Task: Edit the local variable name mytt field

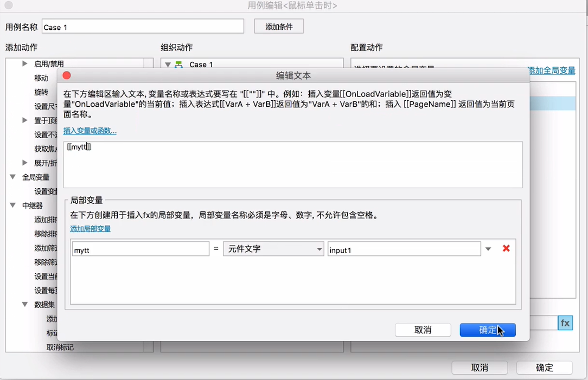Action: click(x=140, y=249)
